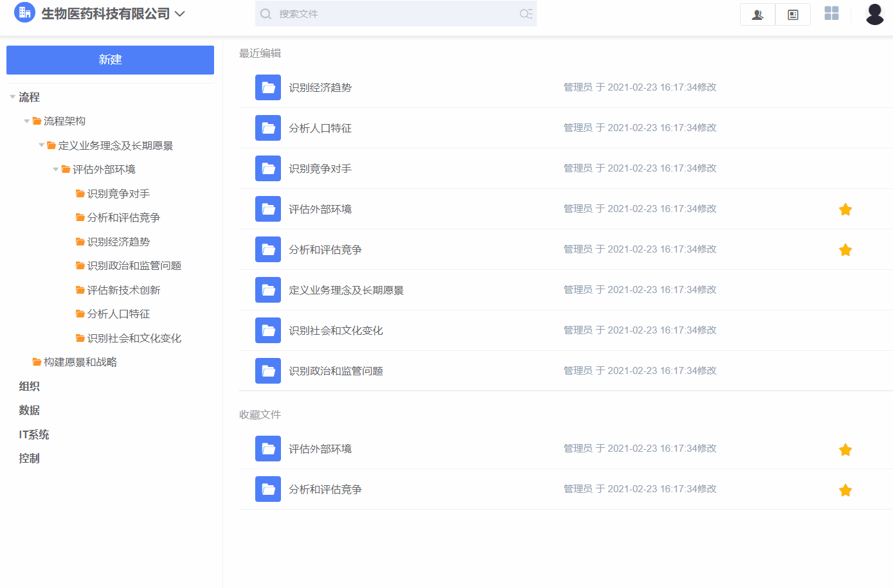Screen dimensions: 893x588
Task: Open the 识别社会和文化变化 folder icon
Action: [268, 330]
